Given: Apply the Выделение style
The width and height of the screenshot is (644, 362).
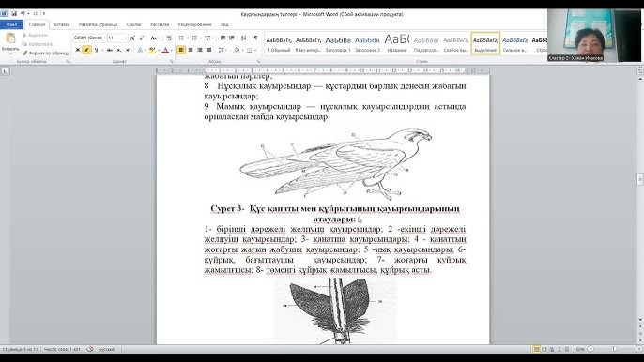Looking at the screenshot, I should tap(485, 44).
